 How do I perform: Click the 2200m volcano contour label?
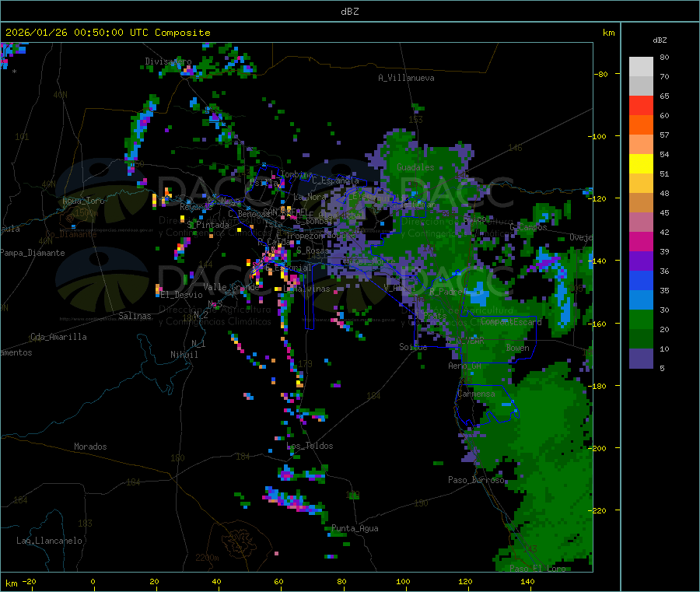point(207,558)
